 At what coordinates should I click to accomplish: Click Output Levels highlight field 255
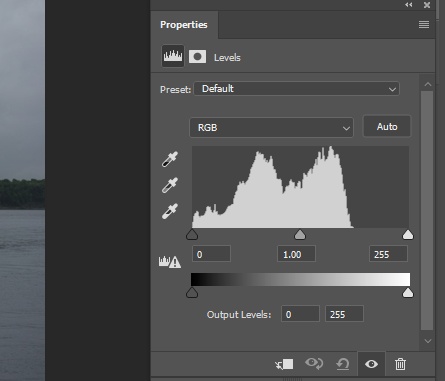pos(344,314)
